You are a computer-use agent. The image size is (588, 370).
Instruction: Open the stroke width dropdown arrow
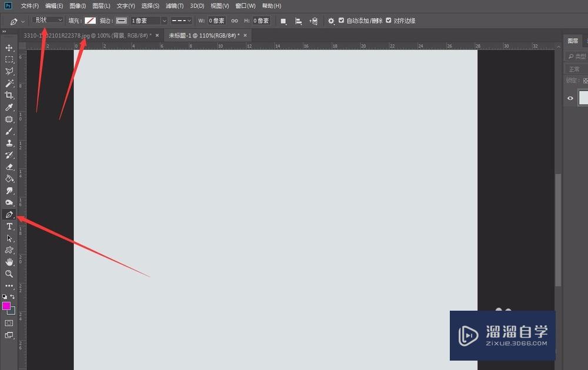(x=164, y=21)
